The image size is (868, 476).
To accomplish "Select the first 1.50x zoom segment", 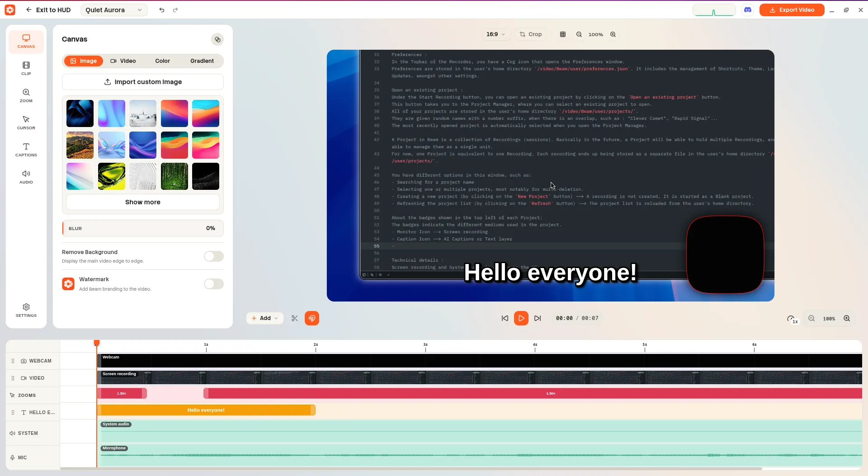I will pos(122,393).
